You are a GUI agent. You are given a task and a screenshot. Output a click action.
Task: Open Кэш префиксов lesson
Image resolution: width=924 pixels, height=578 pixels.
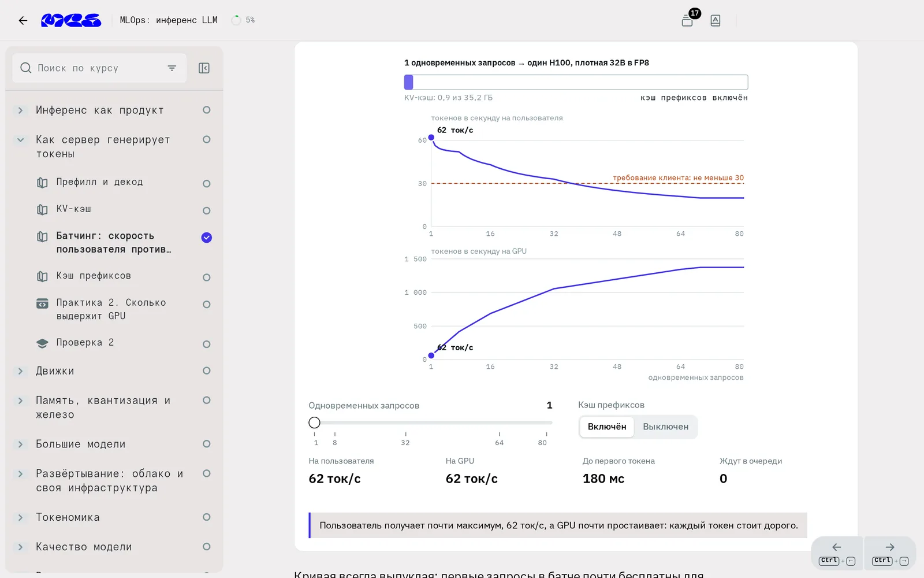tap(94, 276)
